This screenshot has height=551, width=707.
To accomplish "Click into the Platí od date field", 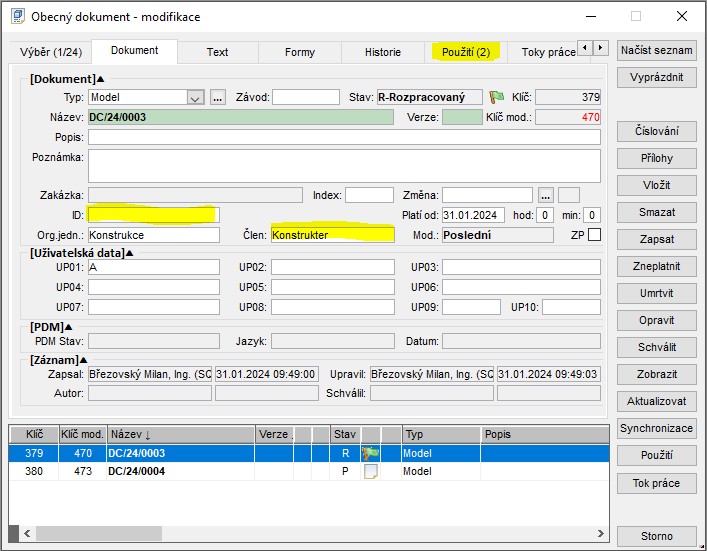I will [473, 215].
